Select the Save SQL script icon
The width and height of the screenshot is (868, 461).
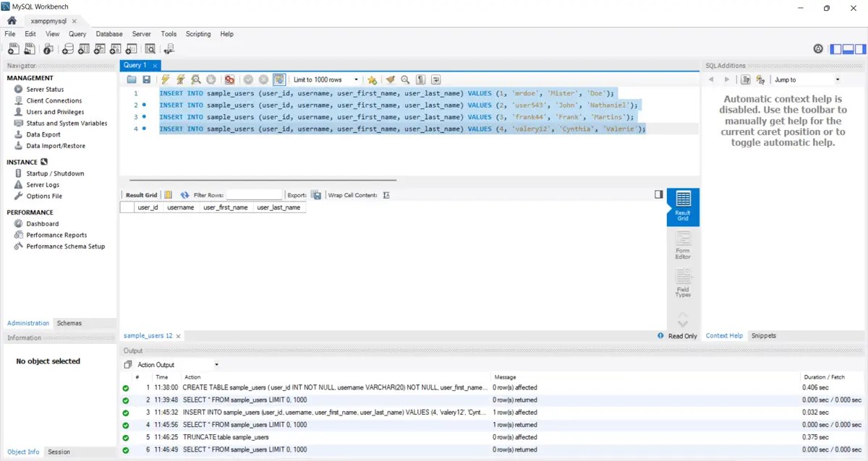[x=146, y=79]
